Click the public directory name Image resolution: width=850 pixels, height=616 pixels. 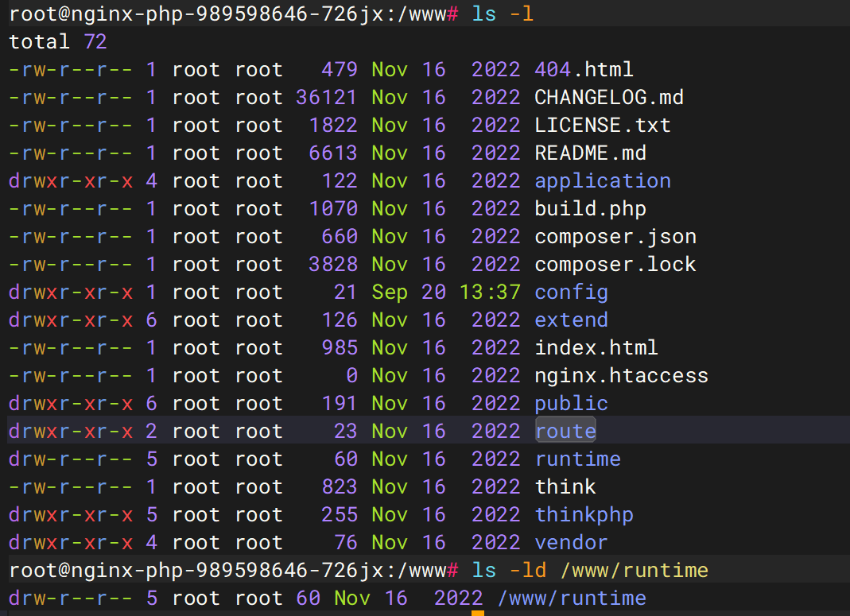[572, 404]
